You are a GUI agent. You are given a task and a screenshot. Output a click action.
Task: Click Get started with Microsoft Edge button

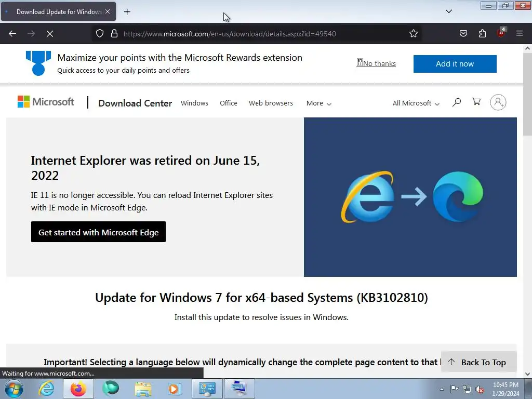point(98,232)
